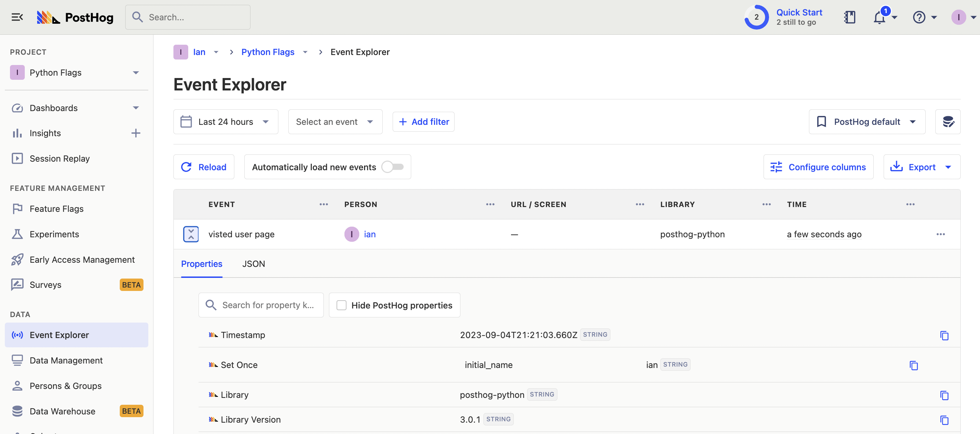Copy the Library Version value

click(944, 420)
